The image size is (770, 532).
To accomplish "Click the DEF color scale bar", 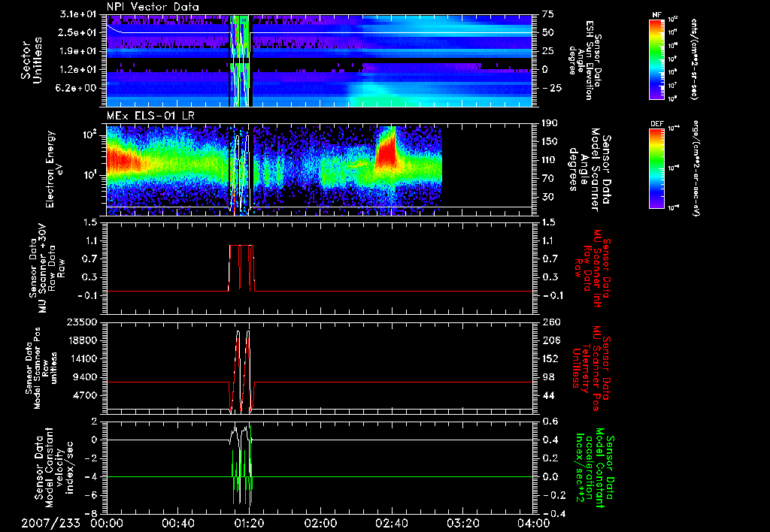I will click(657, 168).
